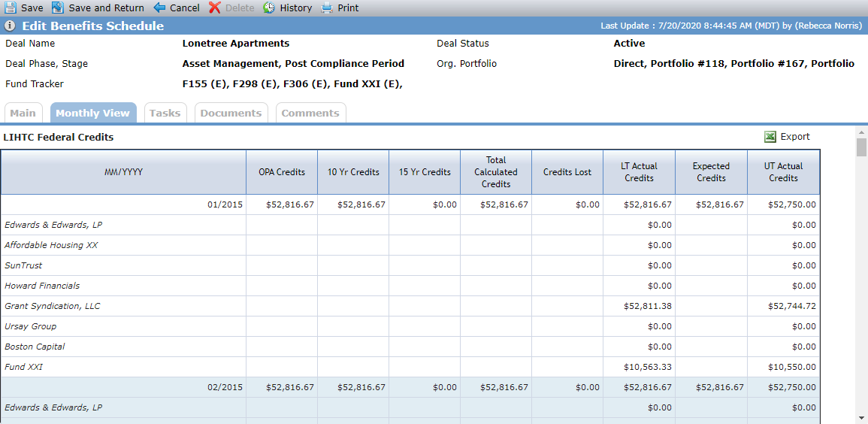Click the SunTrust row label
The image size is (868, 424).
(x=23, y=265)
